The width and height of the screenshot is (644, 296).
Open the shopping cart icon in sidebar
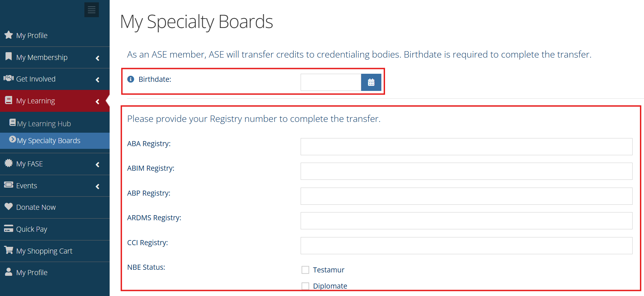8,250
